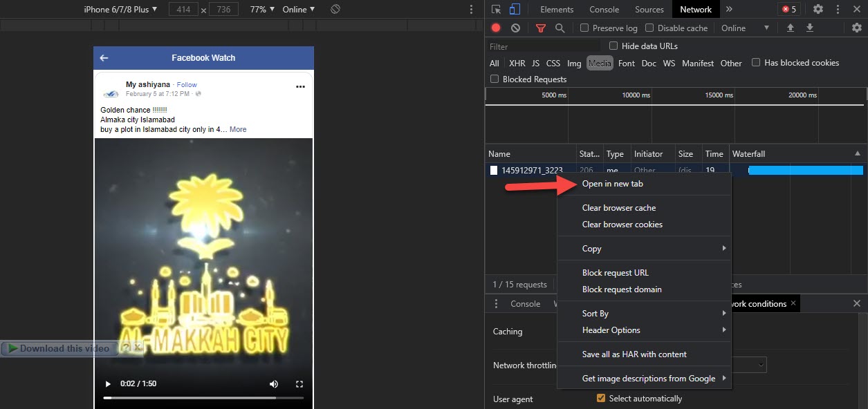The width and height of the screenshot is (868, 409).
Task: Open the network search magnifier
Action: 560,28
